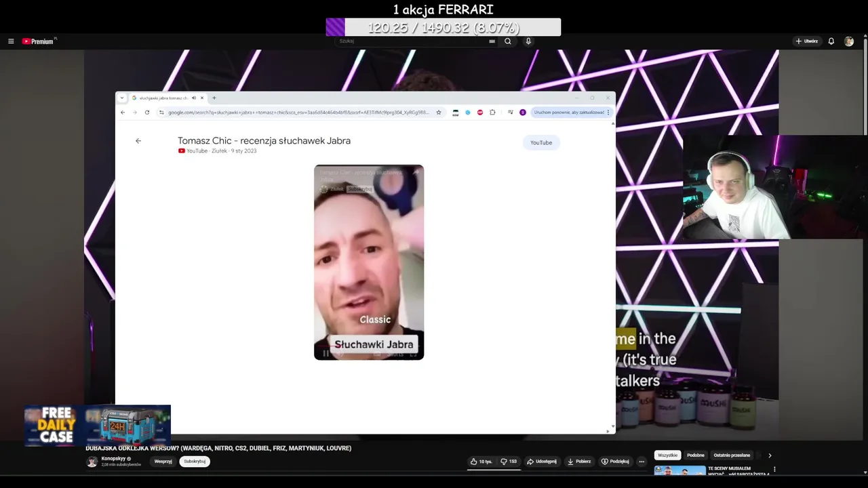Open the YouTube account avatar menu

[x=849, y=41]
